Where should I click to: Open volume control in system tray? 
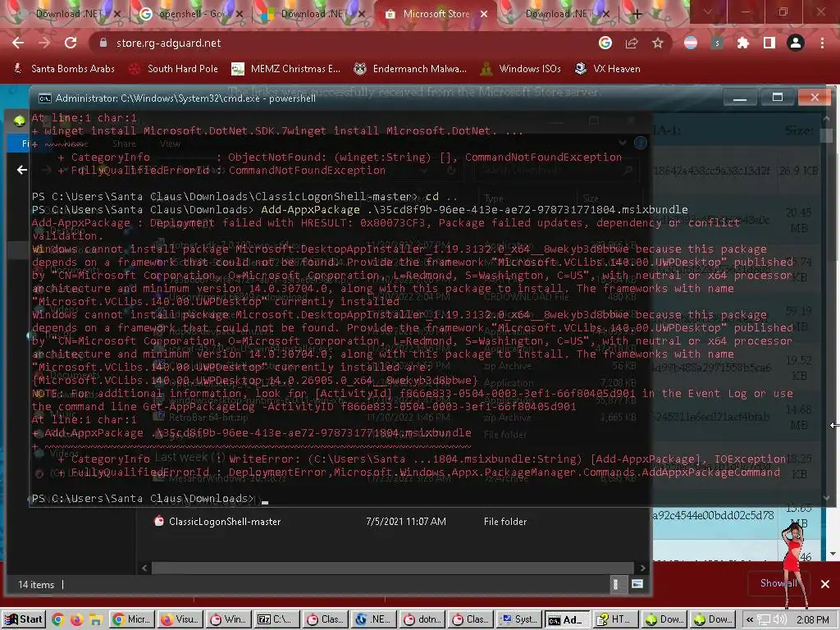coord(779,620)
